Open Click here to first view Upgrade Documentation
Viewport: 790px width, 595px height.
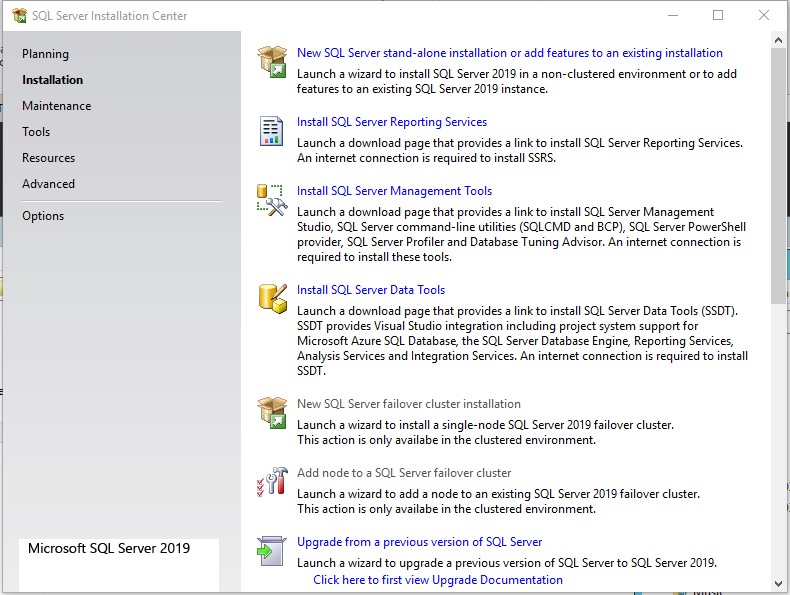[438, 580]
